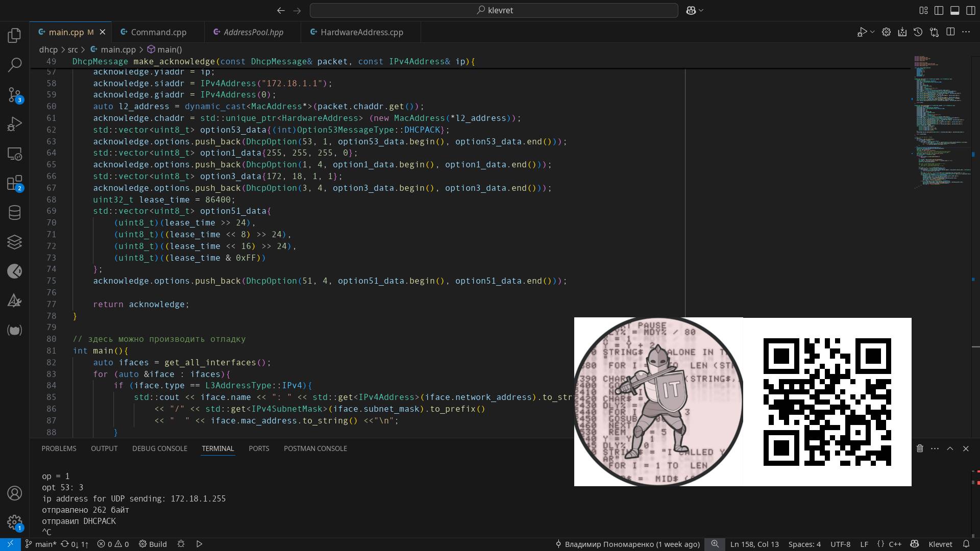Click debug bug icon in status bar

[181, 544]
